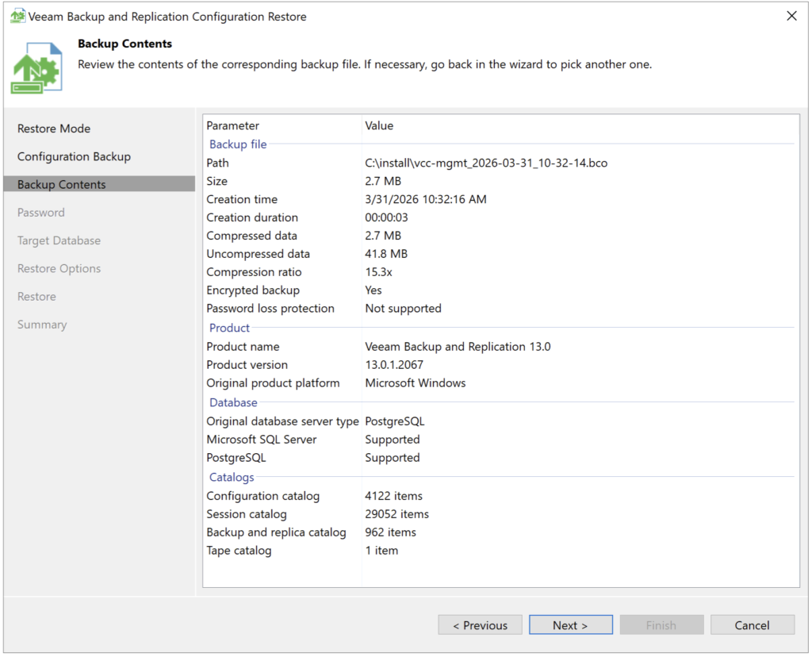Screen dimensions: 812x657
Task: Select the Summary step in sidebar
Action: tap(42, 325)
